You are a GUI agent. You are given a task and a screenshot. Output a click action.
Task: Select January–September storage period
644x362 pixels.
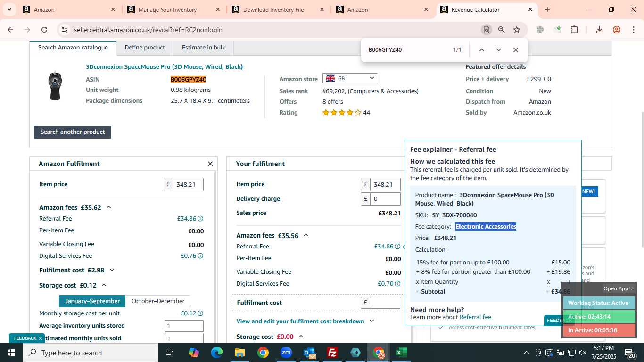92,301
